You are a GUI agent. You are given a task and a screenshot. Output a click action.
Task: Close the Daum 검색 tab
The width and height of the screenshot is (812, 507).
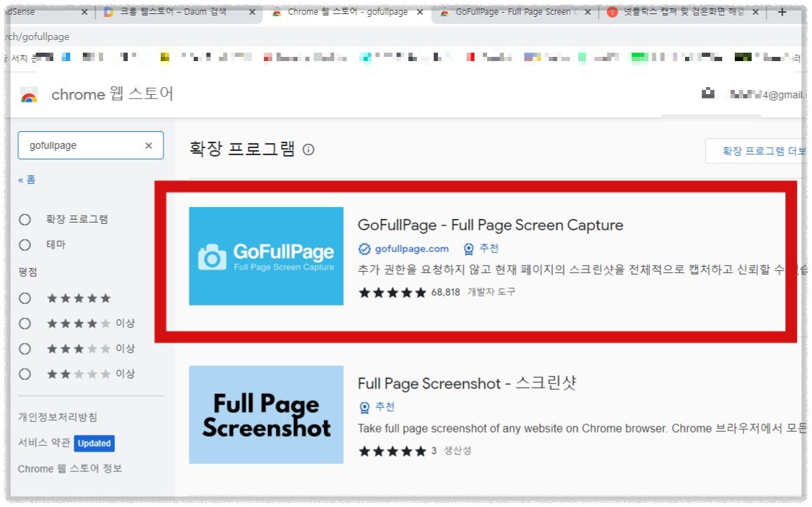click(252, 12)
